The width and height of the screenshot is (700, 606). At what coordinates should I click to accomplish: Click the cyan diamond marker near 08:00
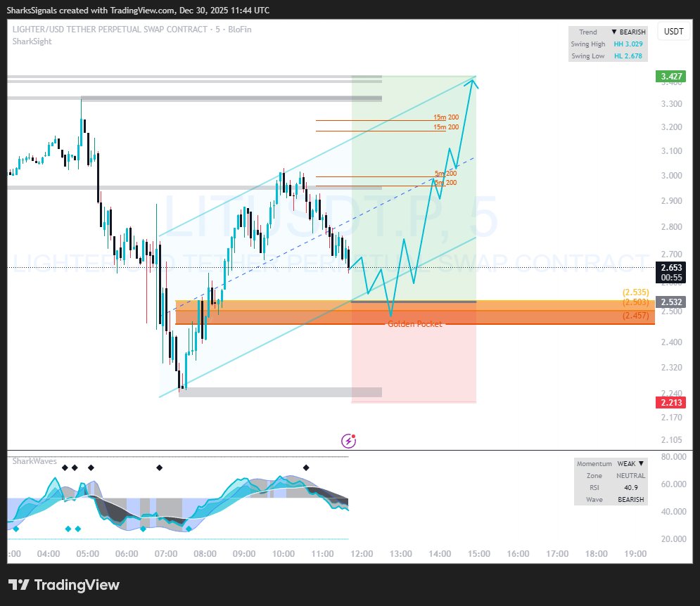tap(189, 529)
